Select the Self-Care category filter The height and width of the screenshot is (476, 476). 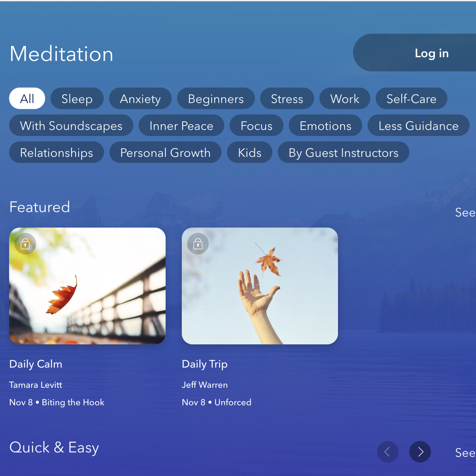pos(411,99)
